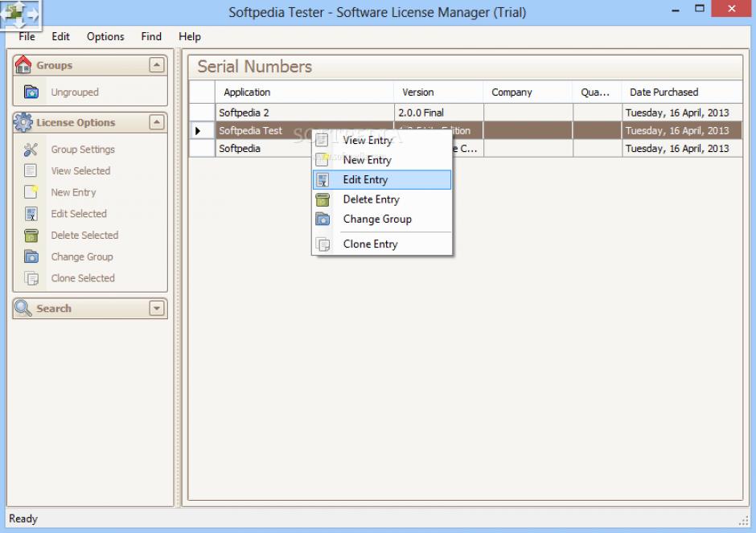The height and width of the screenshot is (533, 756).
Task: Click the License Options header title
Action: [76, 122]
